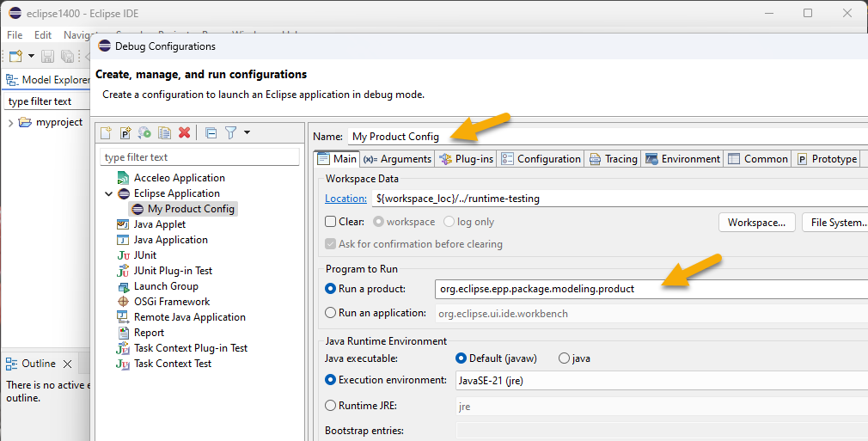Click the New prototype configuration icon
The height and width of the screenshot is (441, 868).
[x=125, y=132]
